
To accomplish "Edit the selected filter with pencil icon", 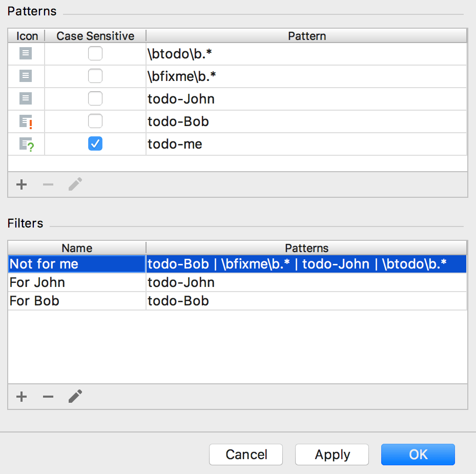I will coord(75,397).
